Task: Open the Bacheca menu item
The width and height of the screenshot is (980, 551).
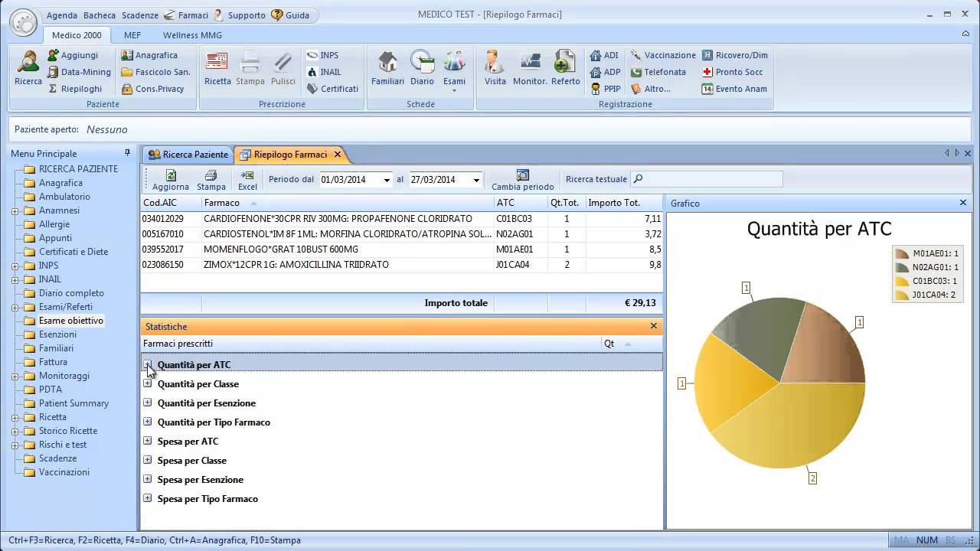Action: coord(100,15)
